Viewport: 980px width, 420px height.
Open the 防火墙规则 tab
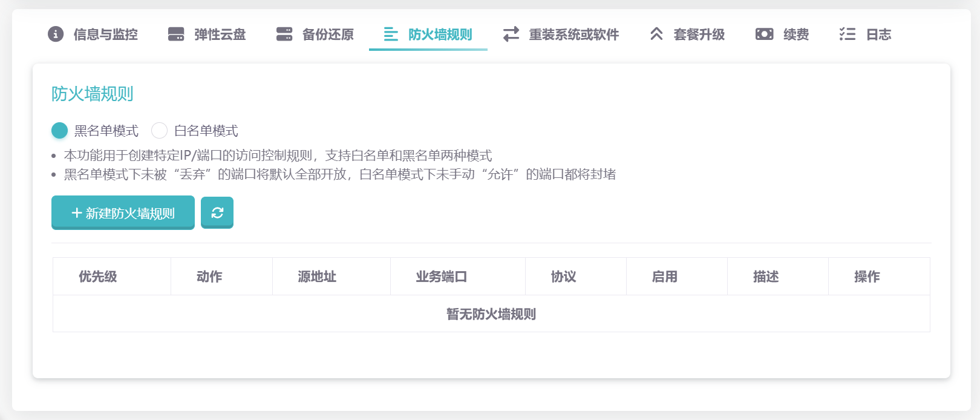[x=428, y=34]
